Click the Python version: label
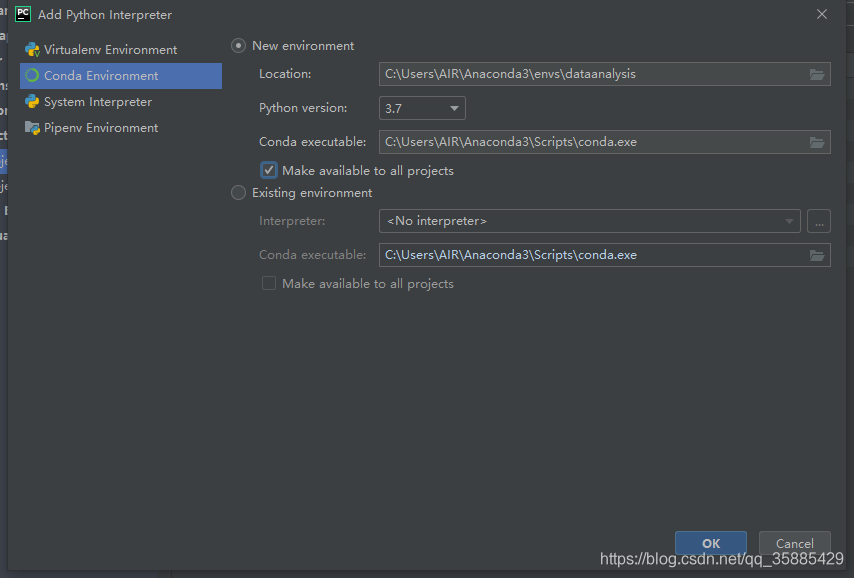854x578 pixels. (x=303, y=108)
